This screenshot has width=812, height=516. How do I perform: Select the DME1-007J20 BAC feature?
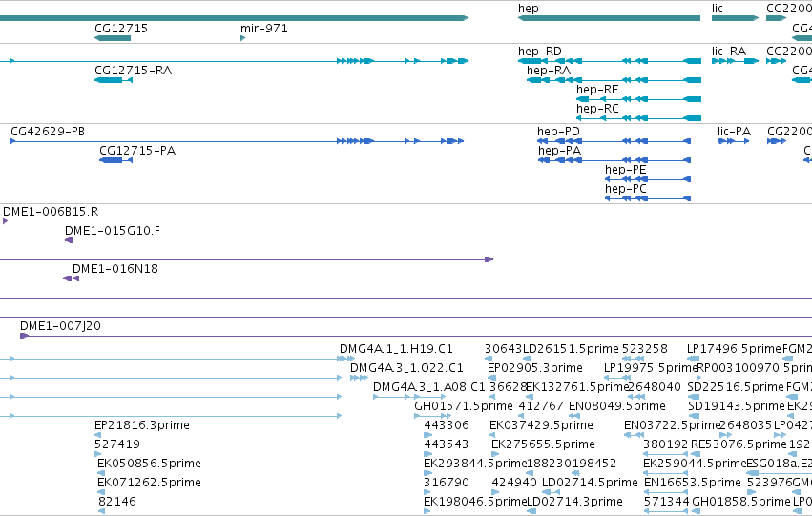click(x=416, y=336)
